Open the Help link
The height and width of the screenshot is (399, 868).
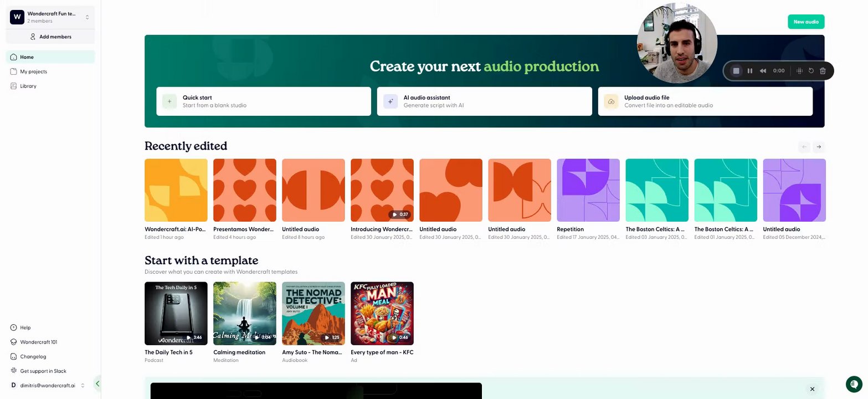click(20, 328)
